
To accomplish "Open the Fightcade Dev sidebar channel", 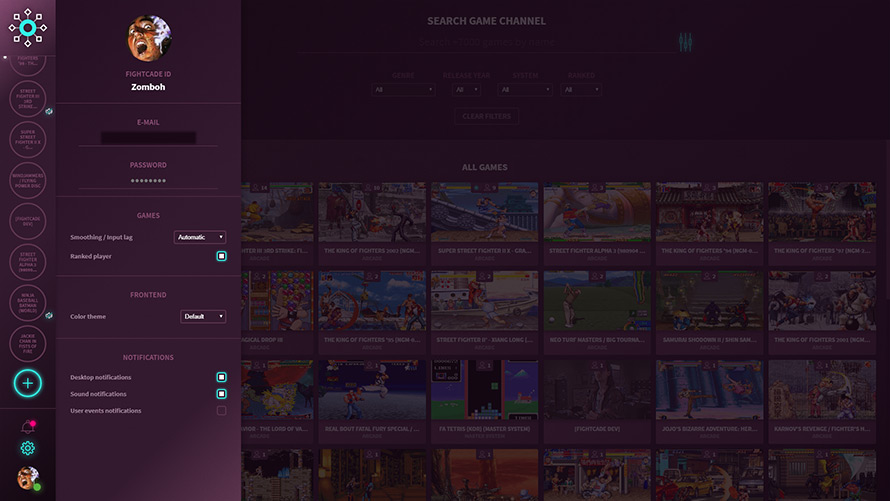I will [27, 221].
